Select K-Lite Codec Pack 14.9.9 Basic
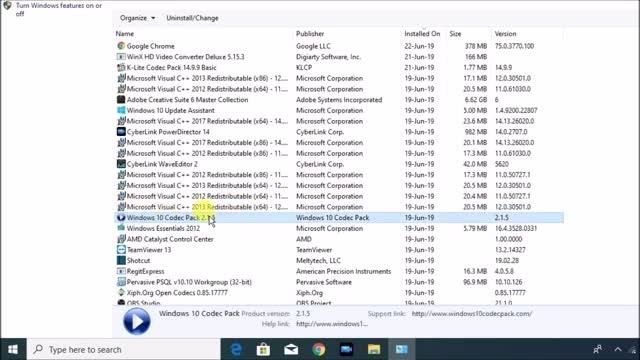 (x=171, y=67)
